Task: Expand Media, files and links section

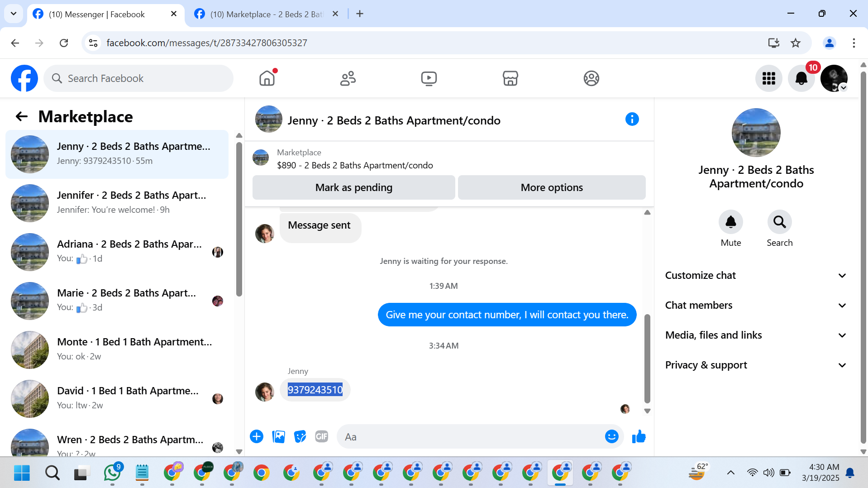Action: 755,335
